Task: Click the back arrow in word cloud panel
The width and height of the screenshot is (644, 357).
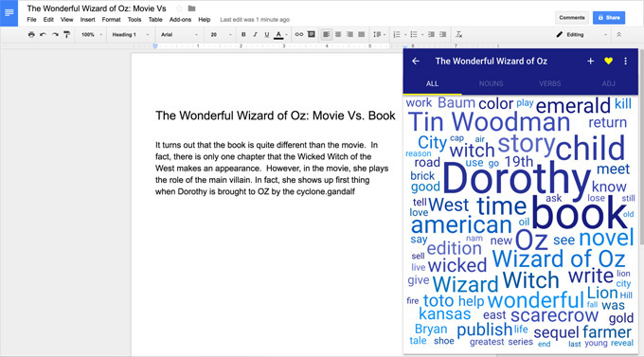Action: pyautogui.click(x=416, y=62)
